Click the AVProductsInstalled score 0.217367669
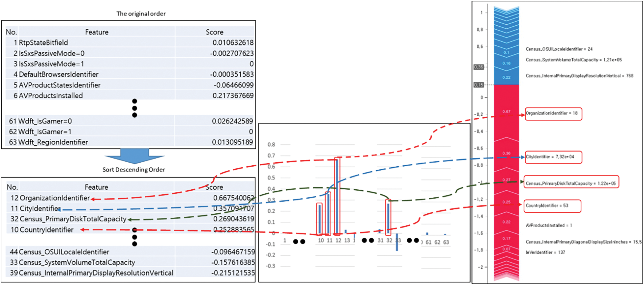The width and height of the screenshot is (644, 285). [x=233, y=96]
